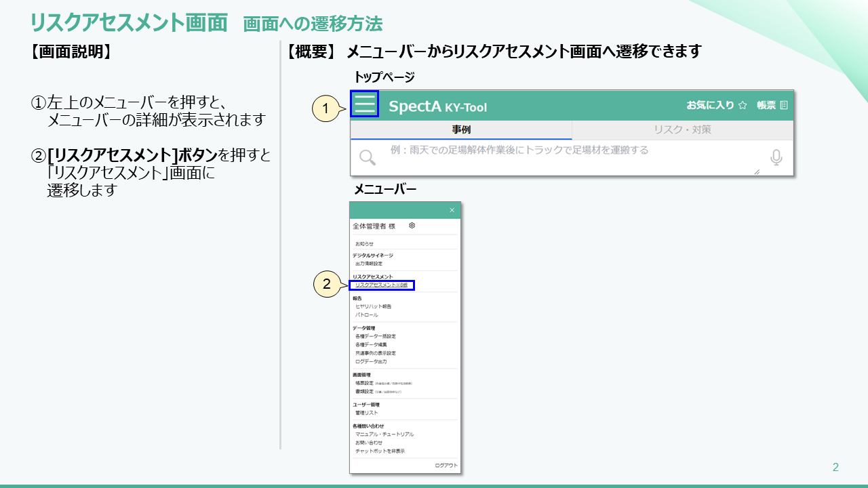Click the microphone voice input icon
This screenshot has width=868, height=488.
tap(776, 158)
